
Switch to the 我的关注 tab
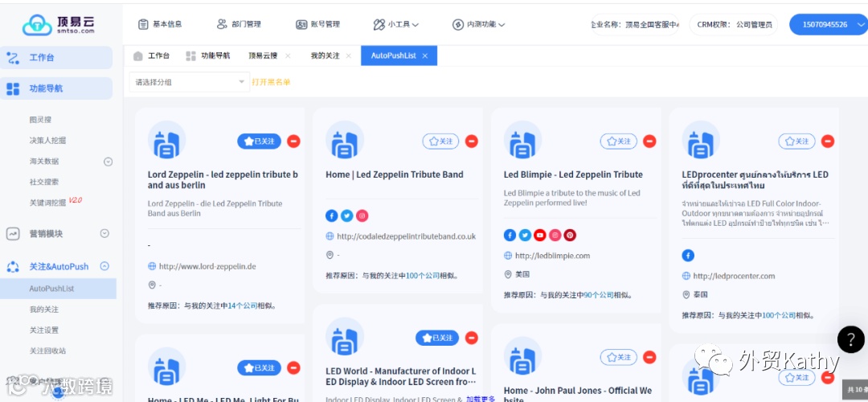click(x=325, y=56)
